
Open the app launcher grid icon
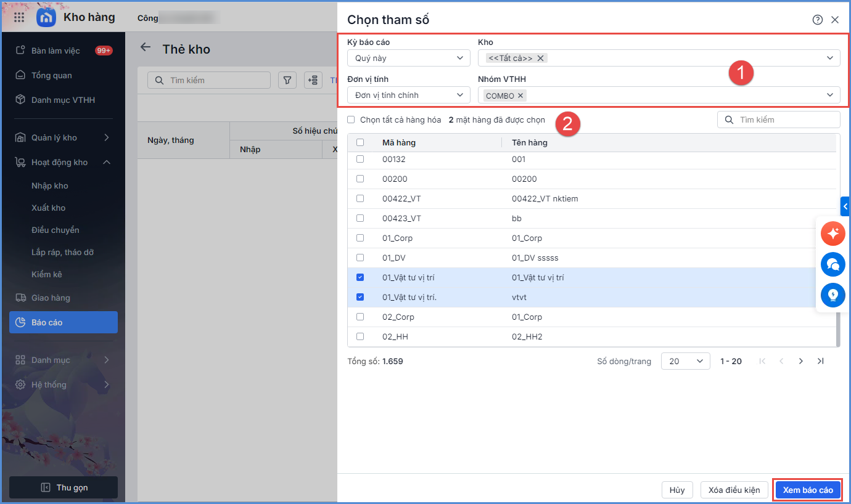click(19, 17)
